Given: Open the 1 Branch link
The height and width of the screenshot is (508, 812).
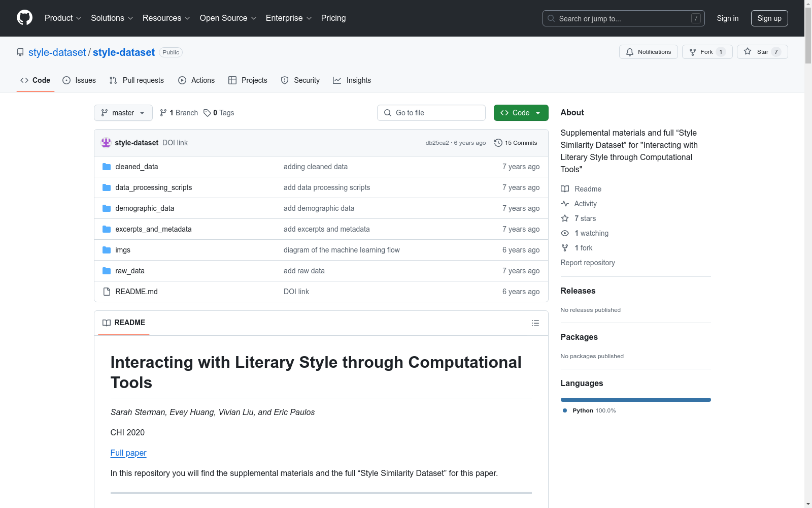Looking at the screenshot, I should pos(179,113).
